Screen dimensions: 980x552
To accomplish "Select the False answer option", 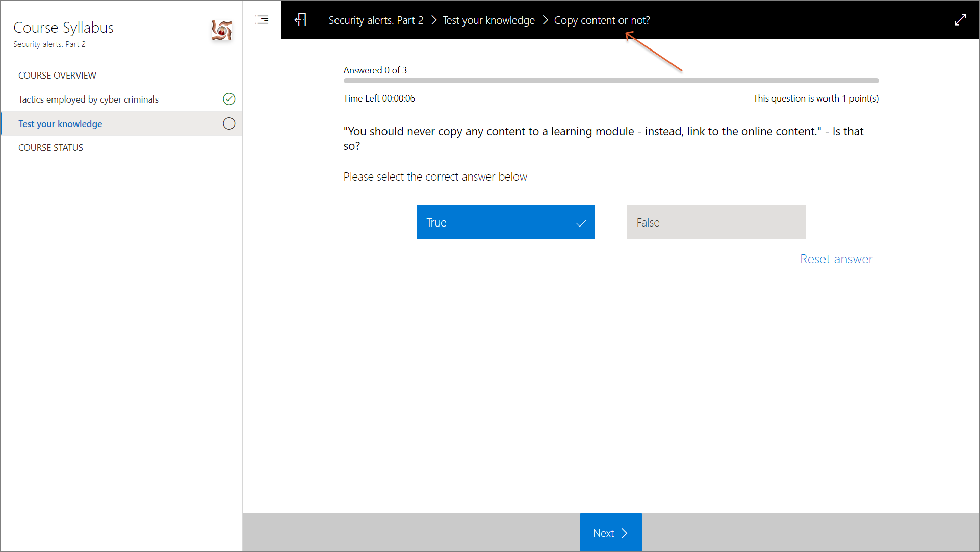I will click(x=715, y=222).
